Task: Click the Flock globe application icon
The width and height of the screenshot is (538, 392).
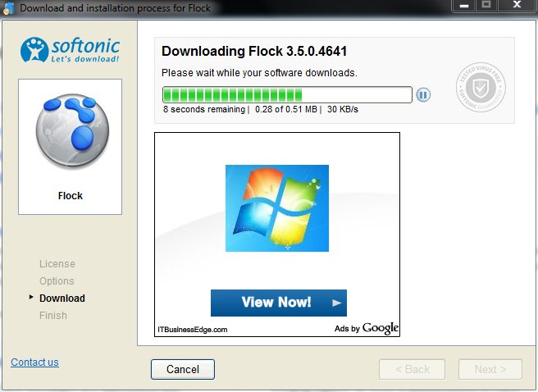Action: (72, 132)
